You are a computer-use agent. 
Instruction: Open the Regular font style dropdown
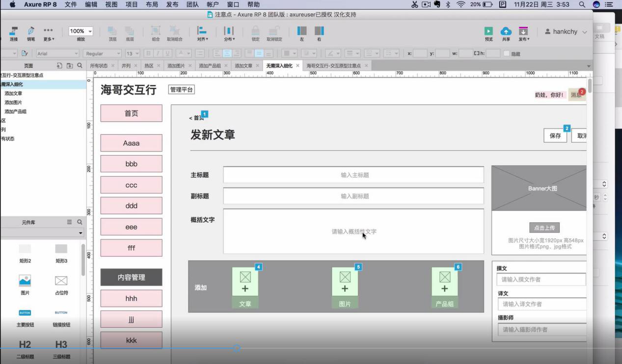[x=103, y=53]
